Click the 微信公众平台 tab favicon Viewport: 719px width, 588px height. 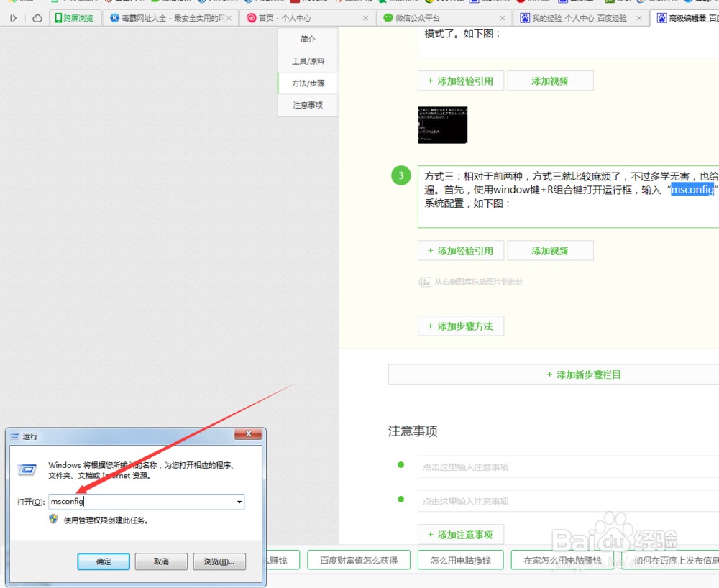[386, 17]
